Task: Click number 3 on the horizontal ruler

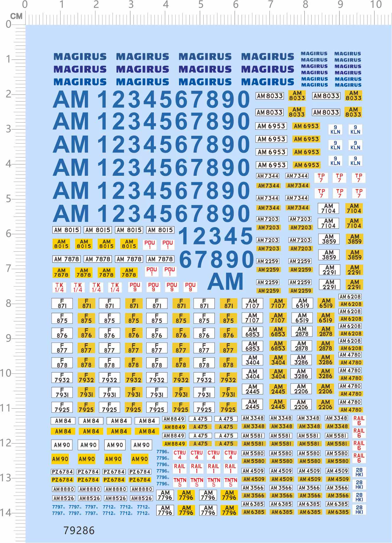Action: point(131,4)
